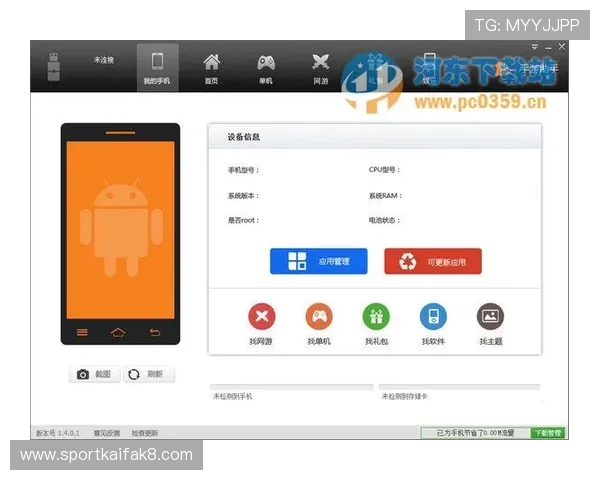Viewport: 600px width, 480px height.
Task: Open 下载管理 download manager
Action: point(548,433)
